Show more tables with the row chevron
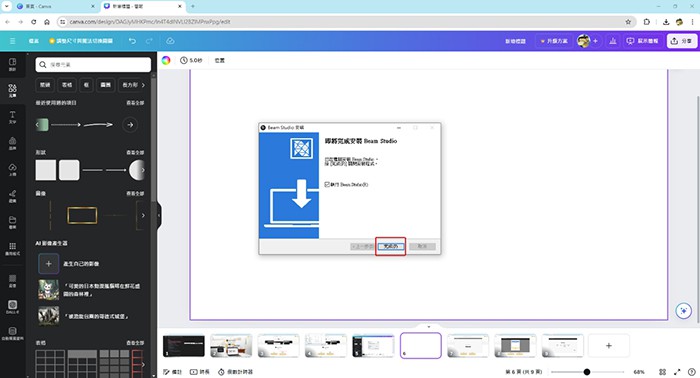 143,365
